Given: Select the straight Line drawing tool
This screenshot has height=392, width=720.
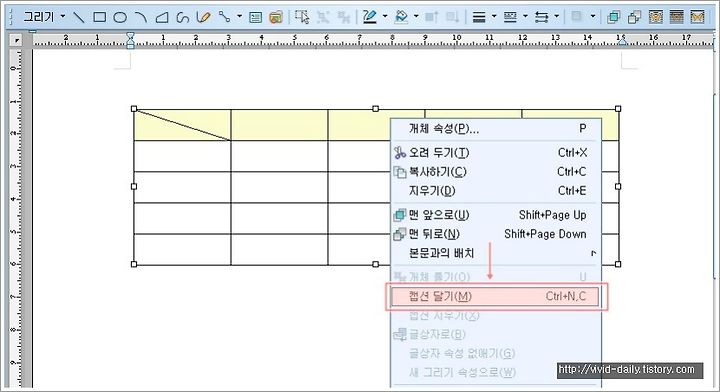Looking at the screenshot, I should pos(79,17).
